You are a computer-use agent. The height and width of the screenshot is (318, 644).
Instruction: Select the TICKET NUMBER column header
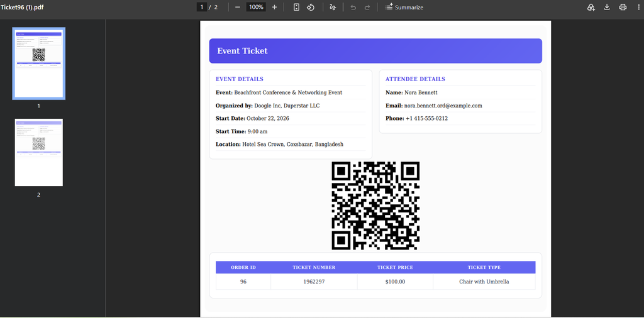coord(314,268)
